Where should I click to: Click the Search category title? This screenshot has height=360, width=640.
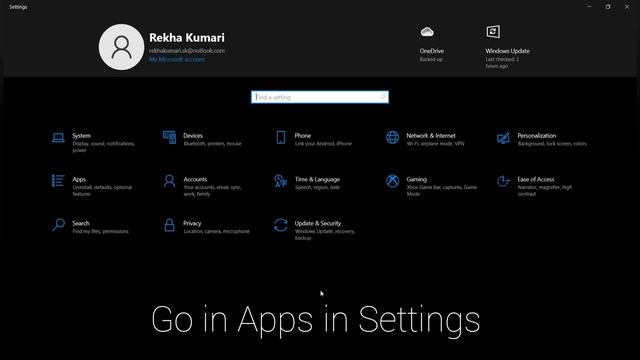(80, 223)
